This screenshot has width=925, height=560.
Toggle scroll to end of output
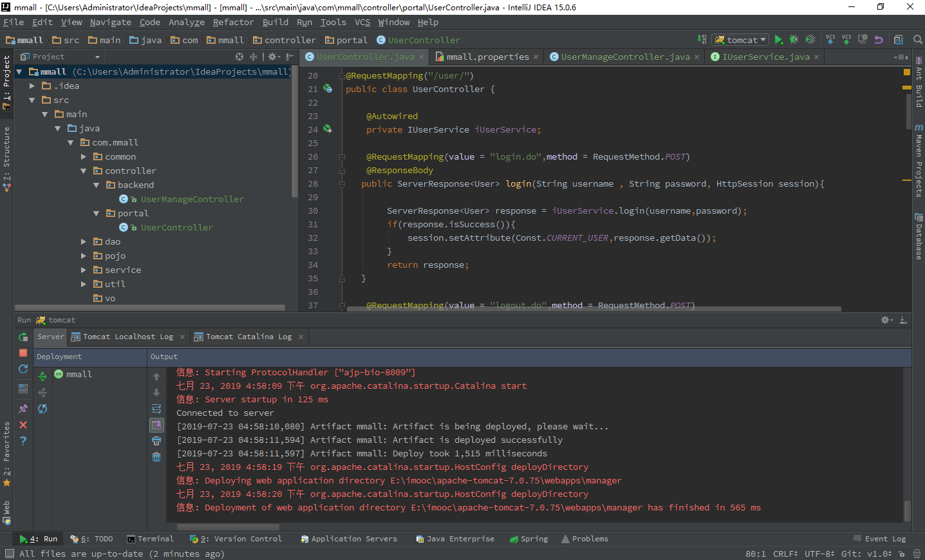coord(156,425)
